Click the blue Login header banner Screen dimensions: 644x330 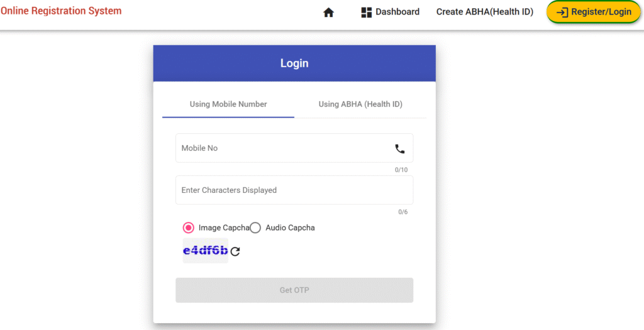(294, 63)
